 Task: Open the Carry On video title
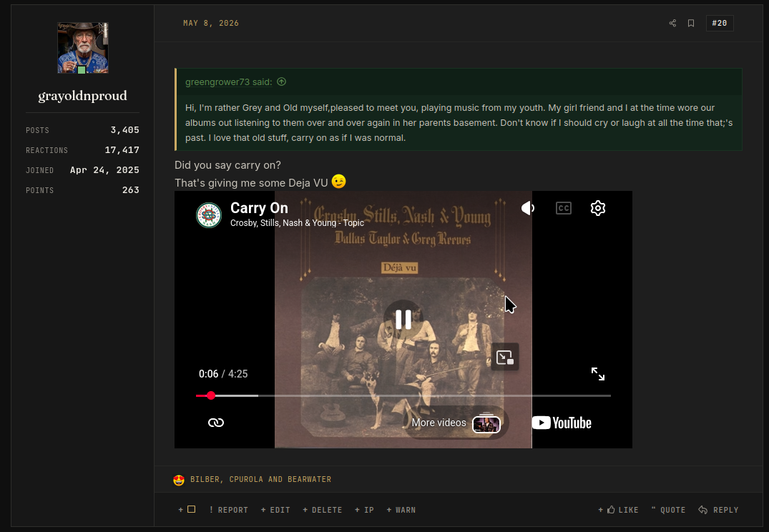(260, 208)
